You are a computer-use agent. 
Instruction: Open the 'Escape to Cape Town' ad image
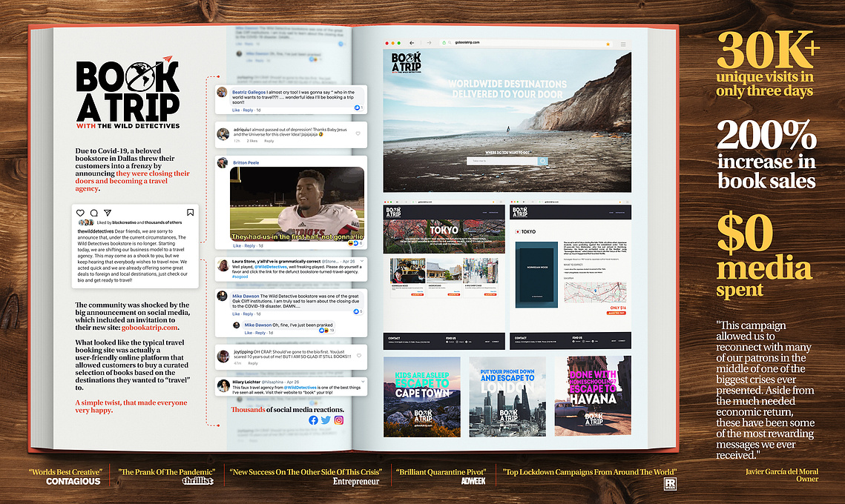422,397
